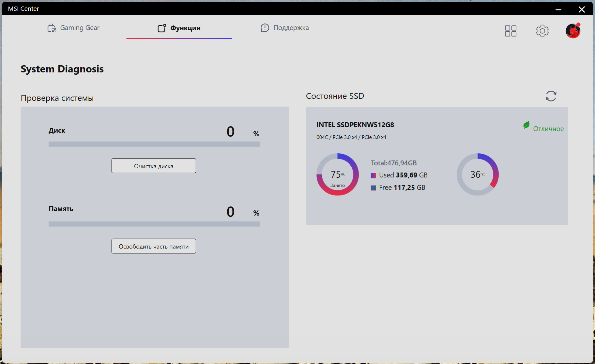Click the Проверка системы section title

pyautogui.click(x=57, y=98)
